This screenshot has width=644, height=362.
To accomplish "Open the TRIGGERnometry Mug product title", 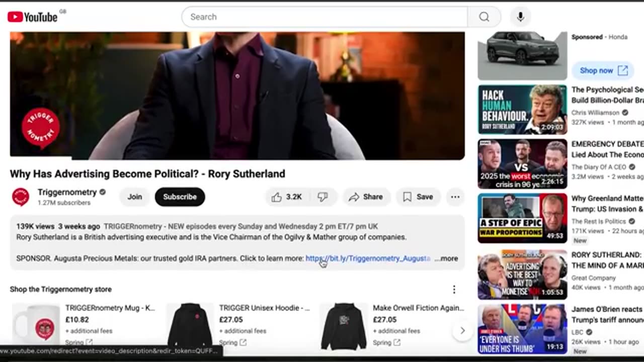I will 110,308.
